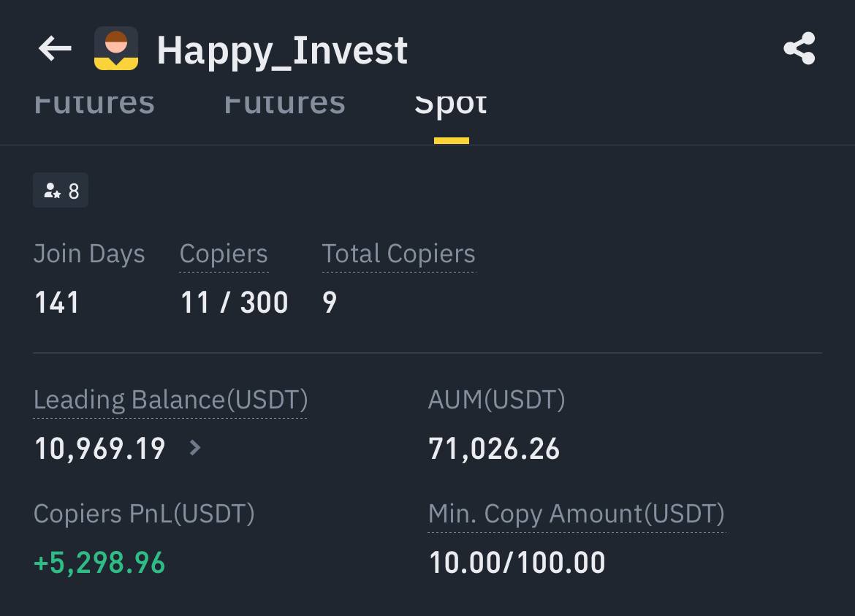This screenshot has width=855, height=616.
Task: Open the Happy_Invest profile avatar
Action: [x=116, y=48]
